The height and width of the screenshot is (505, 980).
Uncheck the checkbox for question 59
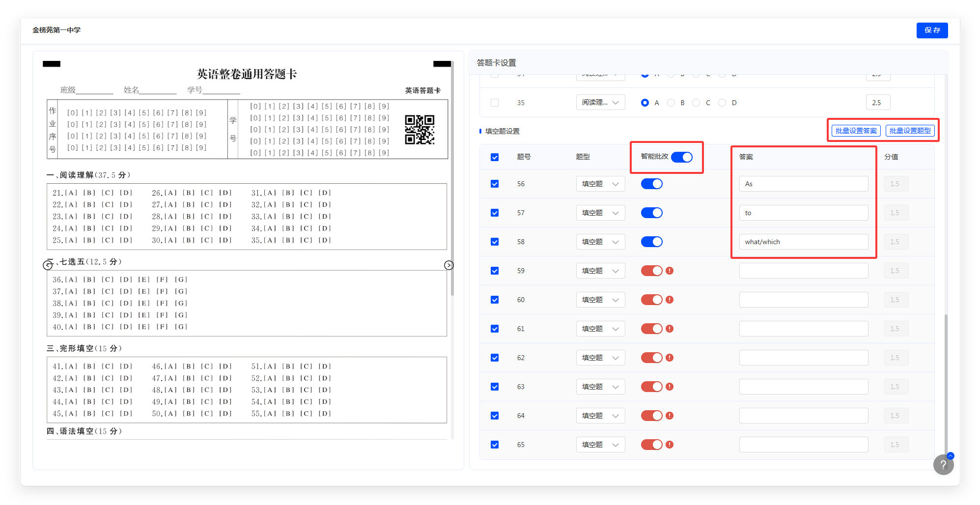coord(495,271)
